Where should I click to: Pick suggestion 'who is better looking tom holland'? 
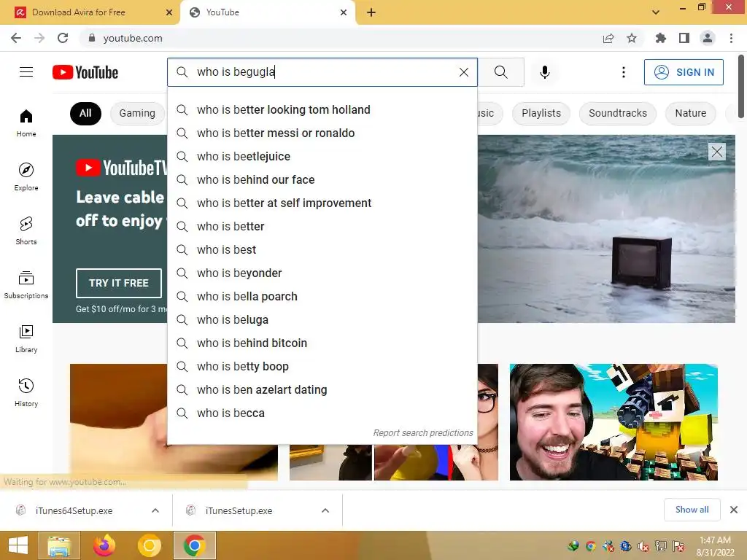pyautogui.click(x=322, y=109)
